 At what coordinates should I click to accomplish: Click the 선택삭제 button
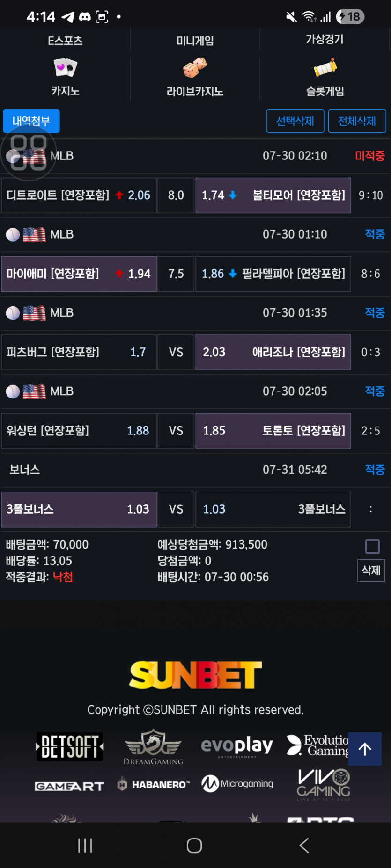click(x=295, y=121)
